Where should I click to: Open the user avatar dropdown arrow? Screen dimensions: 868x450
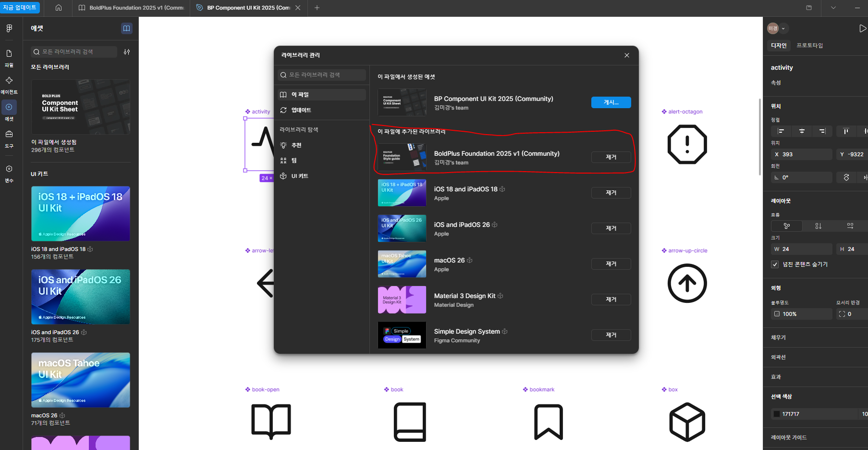[x=783, y=28]
